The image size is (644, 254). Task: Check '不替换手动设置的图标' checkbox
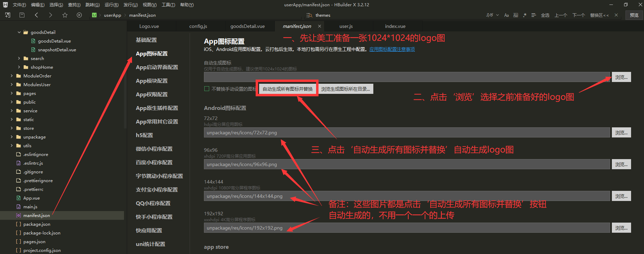coord(207,89)
